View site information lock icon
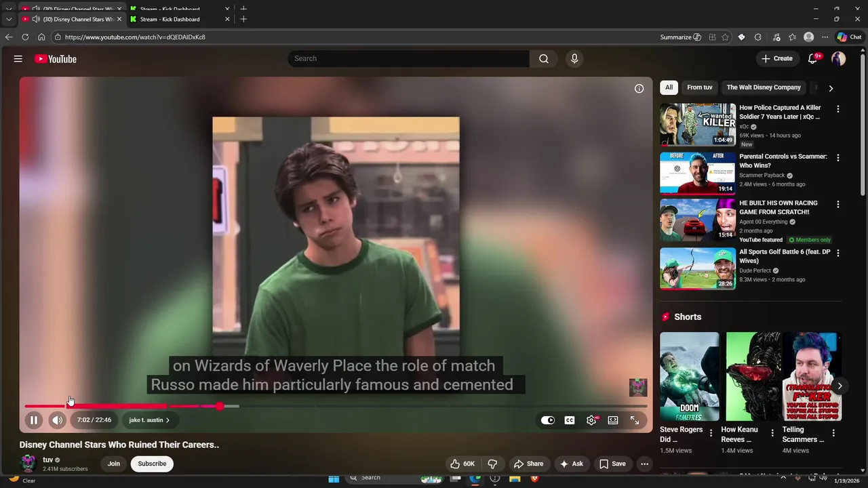The width and height of the screenshot is (868, 488). [58, 37]
